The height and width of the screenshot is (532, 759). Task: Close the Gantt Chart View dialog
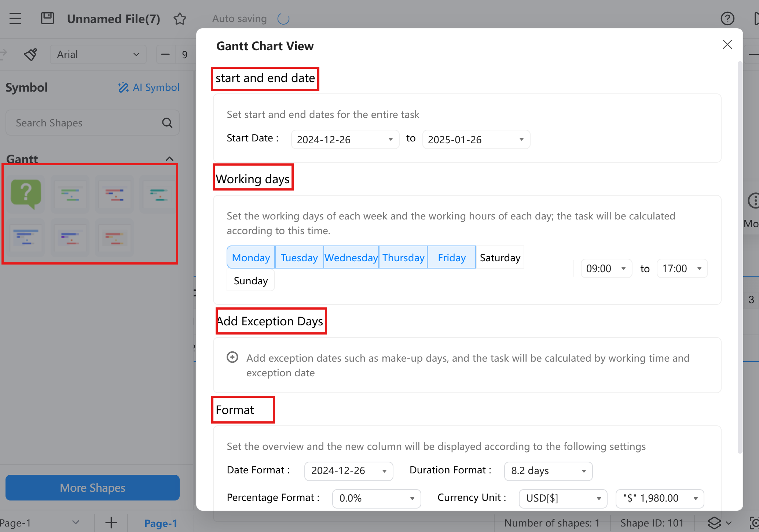727,44
